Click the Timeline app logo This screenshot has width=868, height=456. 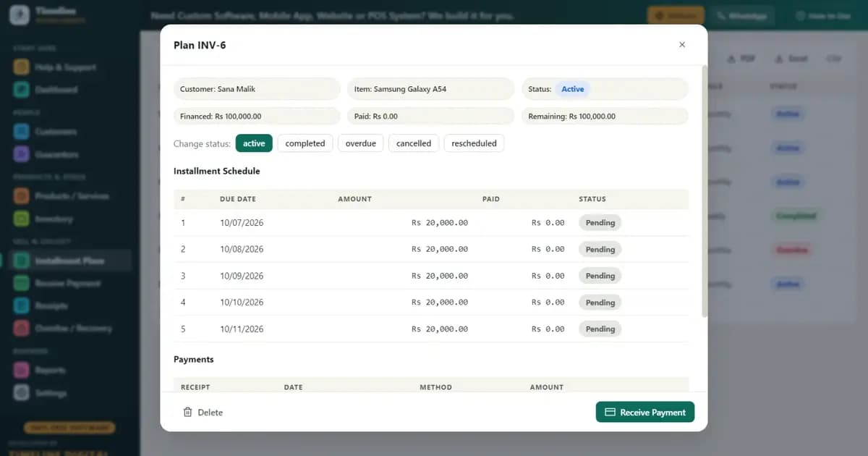(x=20, y=15)
